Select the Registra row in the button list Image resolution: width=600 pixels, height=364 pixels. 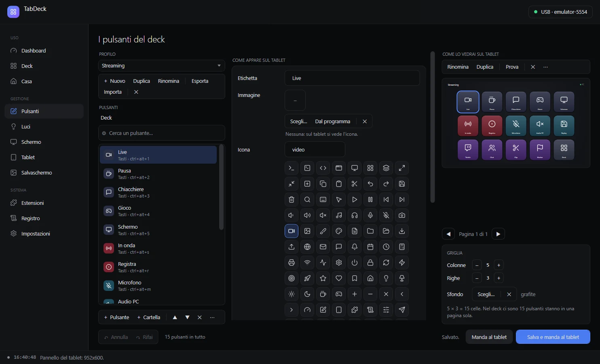pos(158,267)
